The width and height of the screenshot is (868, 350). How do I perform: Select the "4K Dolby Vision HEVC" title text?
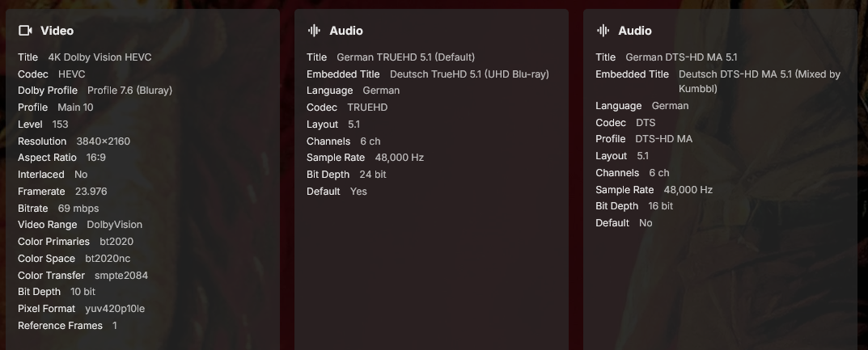tap(100, 57)
